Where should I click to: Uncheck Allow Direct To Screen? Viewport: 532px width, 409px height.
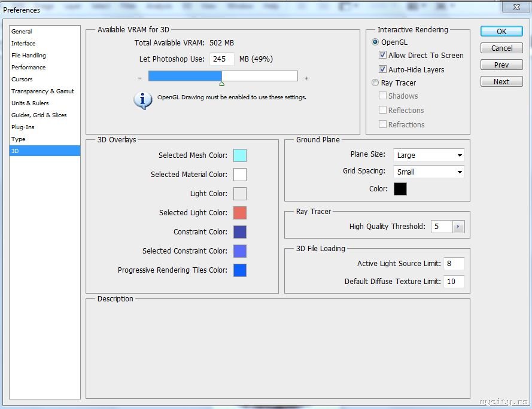click(x=382, y=55)
